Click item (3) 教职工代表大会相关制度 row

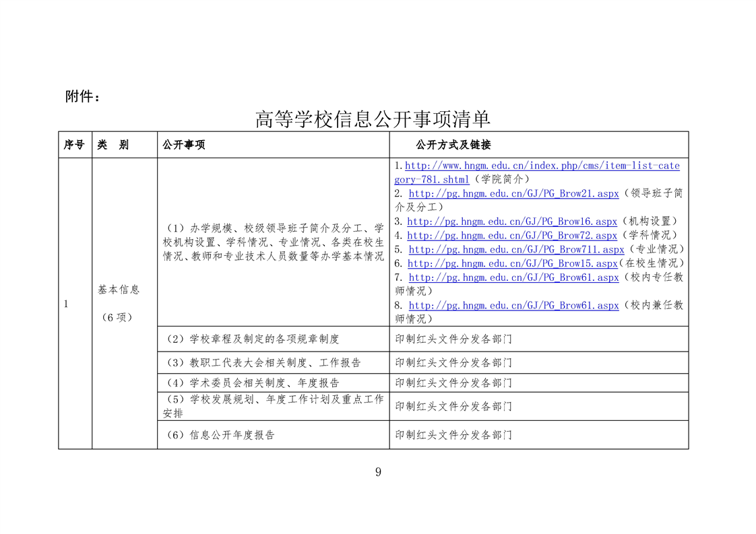click(x=263, y=362)
